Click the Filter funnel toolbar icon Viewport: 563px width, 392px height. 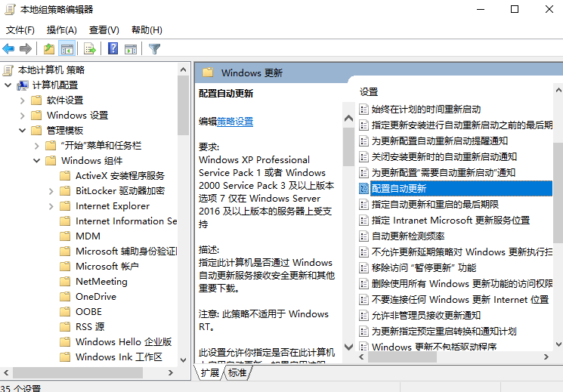[154, 48]
